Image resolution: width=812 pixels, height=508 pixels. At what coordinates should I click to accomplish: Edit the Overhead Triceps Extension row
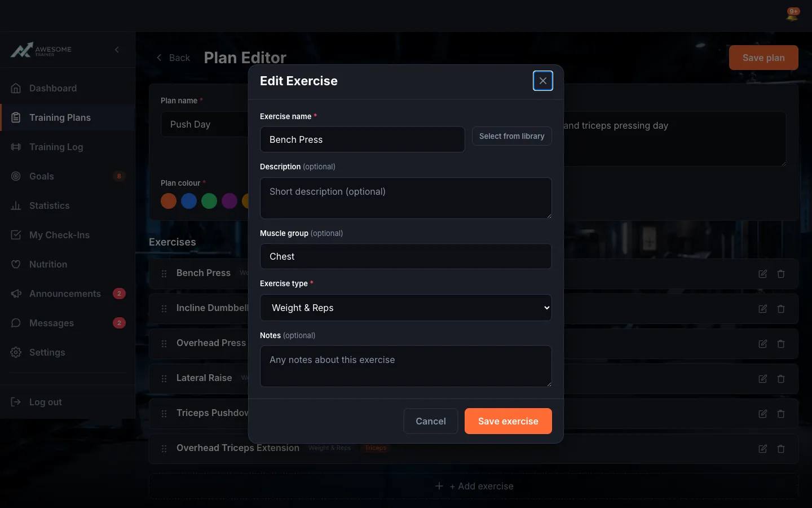click(763, 449)
